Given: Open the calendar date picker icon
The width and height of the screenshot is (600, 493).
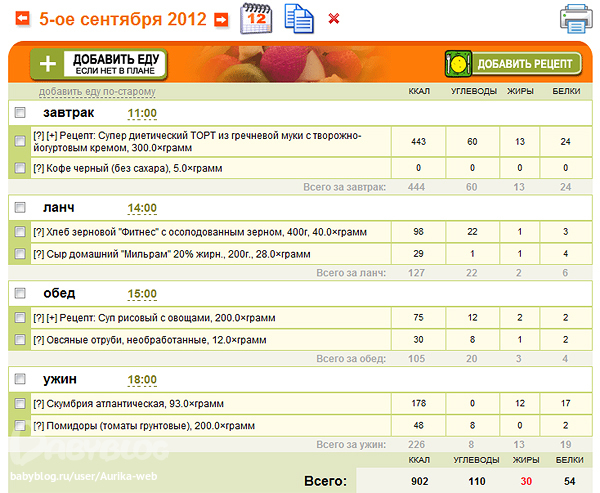Looking at the screenshot, I should (256, 18).
